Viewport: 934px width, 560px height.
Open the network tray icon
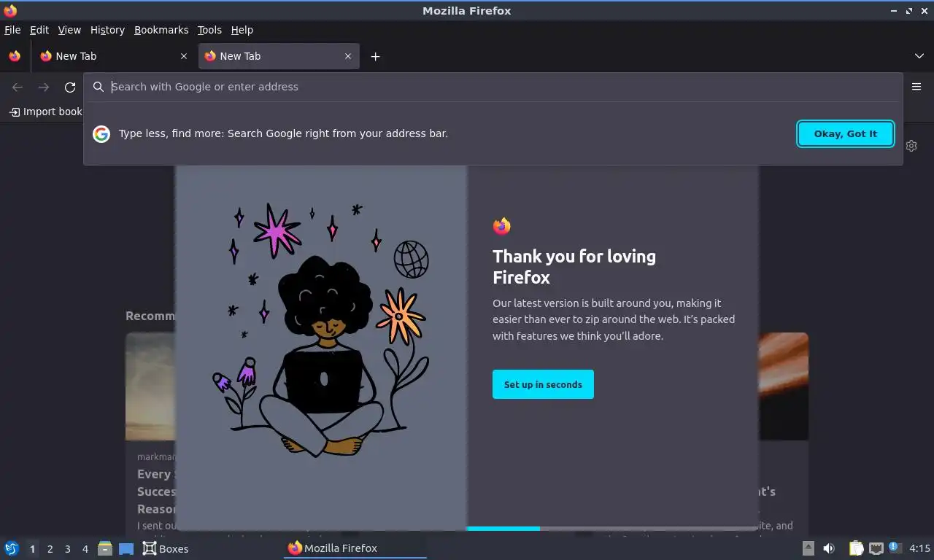coord(876,548)
